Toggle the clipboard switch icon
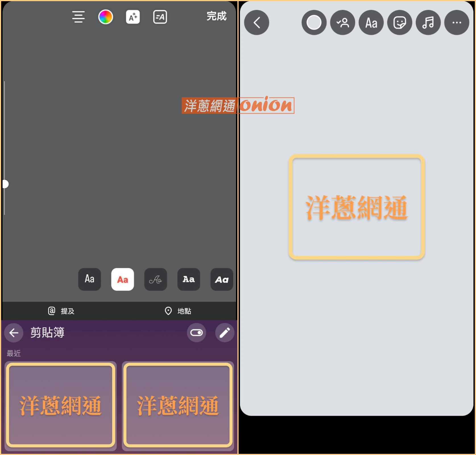Viewport: 476px width, 455px height. 196,333
